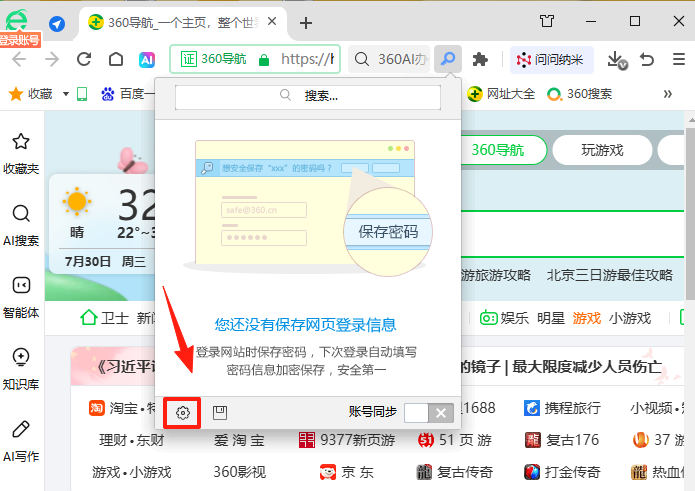The image size is (695, 491).
Task: Go forward to next page
Action: (52, 59)
